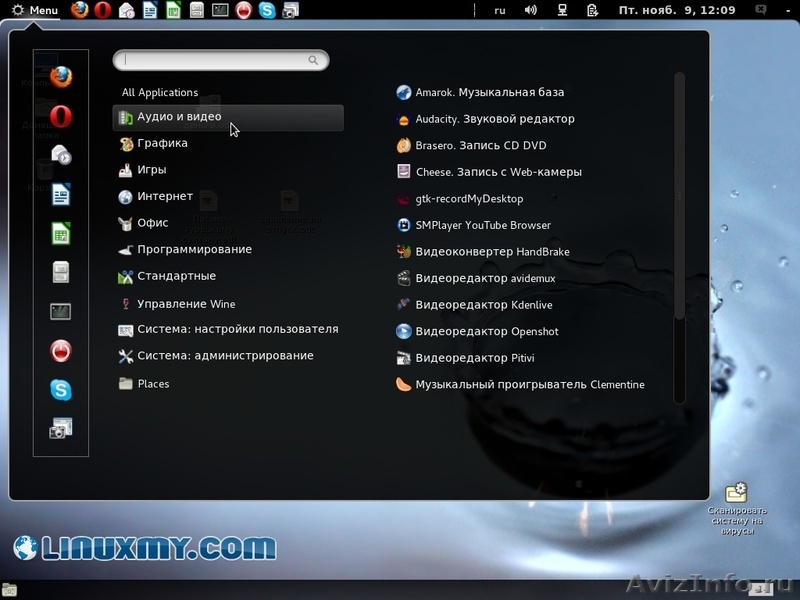Image resolution: width=800 pixels, height=600 pixels.
Task: Open the Интернет category
Action: pos(155,196)
